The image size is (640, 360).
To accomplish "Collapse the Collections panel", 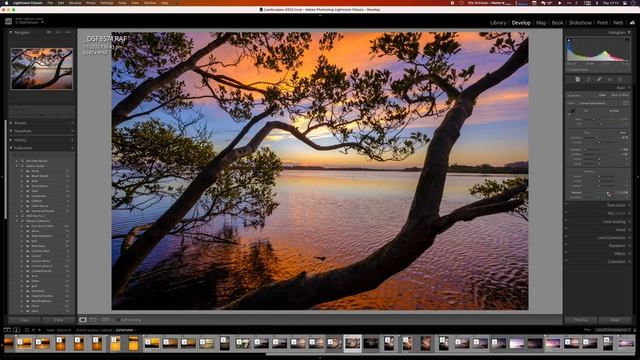I will (x=11, y=148).
